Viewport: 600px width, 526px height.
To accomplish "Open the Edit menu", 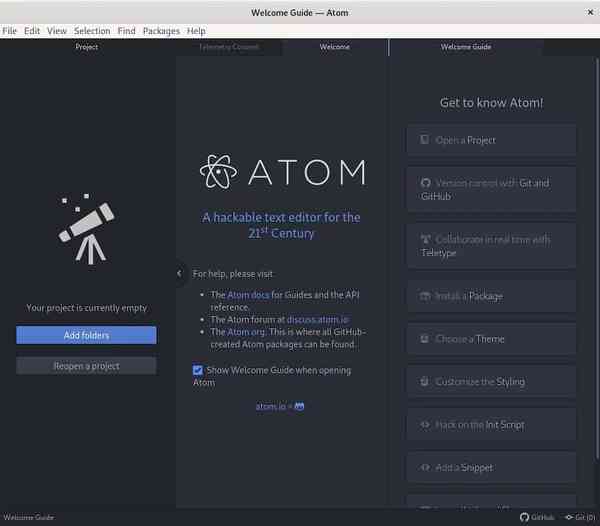I will tap(32, 31).
